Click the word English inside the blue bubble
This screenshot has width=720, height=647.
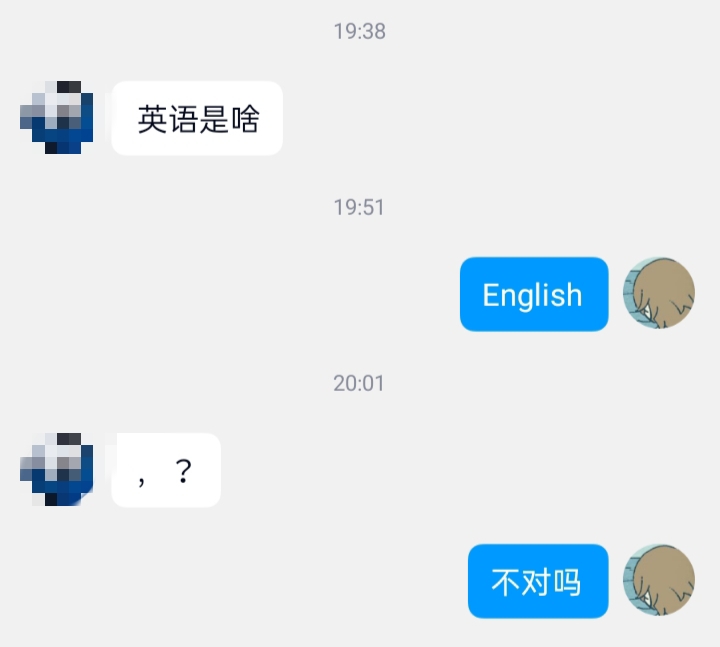coord(533,295)
